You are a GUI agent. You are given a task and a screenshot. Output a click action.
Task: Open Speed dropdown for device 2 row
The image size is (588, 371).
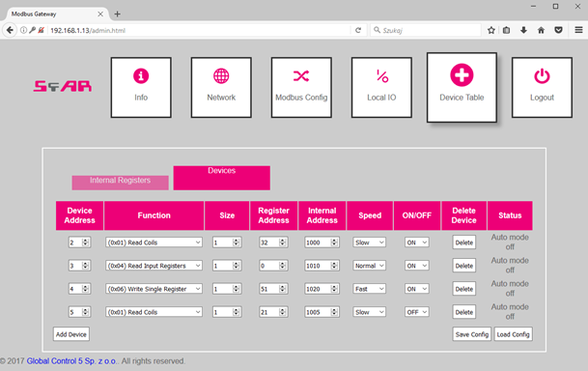(x=370, y=243)
